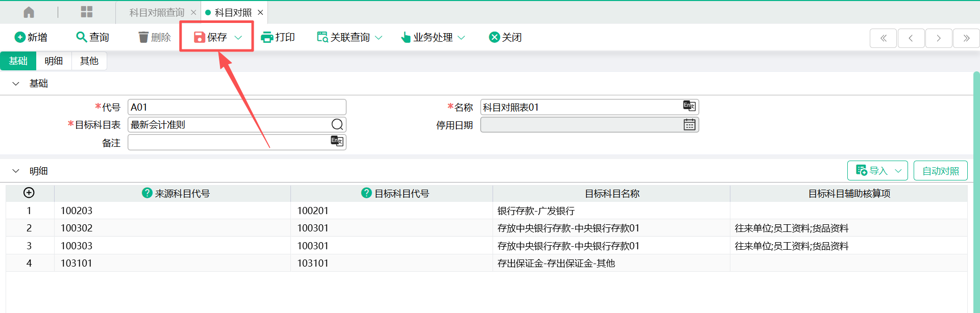The height and width of the screenshot is (313, 980).
Task: Click the 查询 search toolbar button
Action: [x=92, y=37]
